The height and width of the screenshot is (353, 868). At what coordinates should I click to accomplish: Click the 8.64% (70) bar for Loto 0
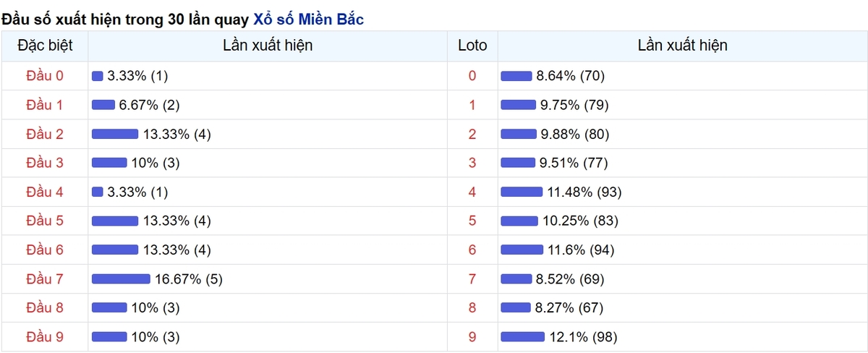coord(516,76)
